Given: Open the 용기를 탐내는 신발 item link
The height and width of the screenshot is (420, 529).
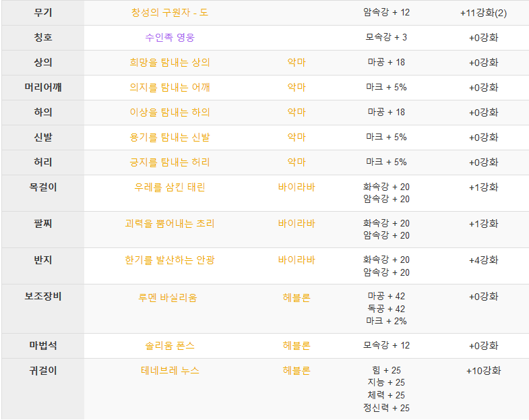Looking at the screenshot, I should point(170,138).
